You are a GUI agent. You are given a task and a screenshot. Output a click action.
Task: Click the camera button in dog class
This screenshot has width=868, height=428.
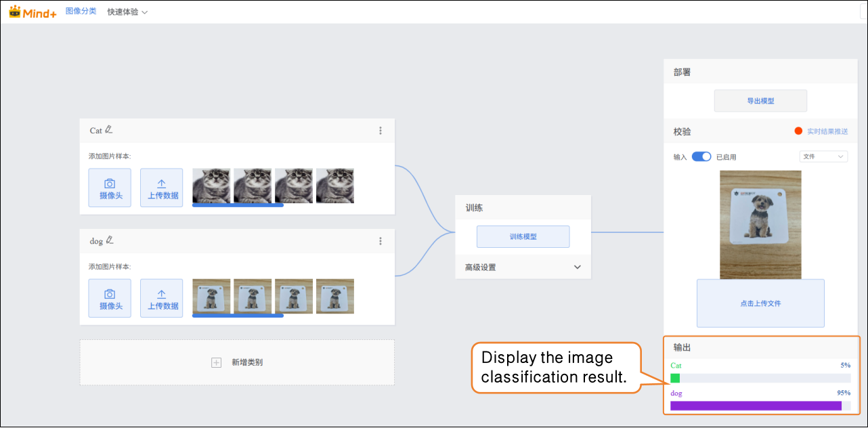pyautogui.click(x=110, y=299)
